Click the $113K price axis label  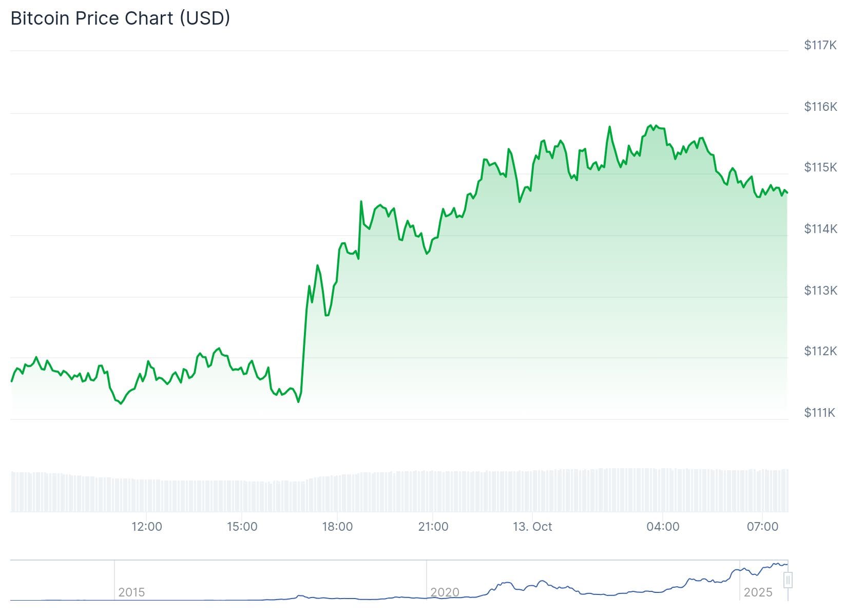point(820,291)
